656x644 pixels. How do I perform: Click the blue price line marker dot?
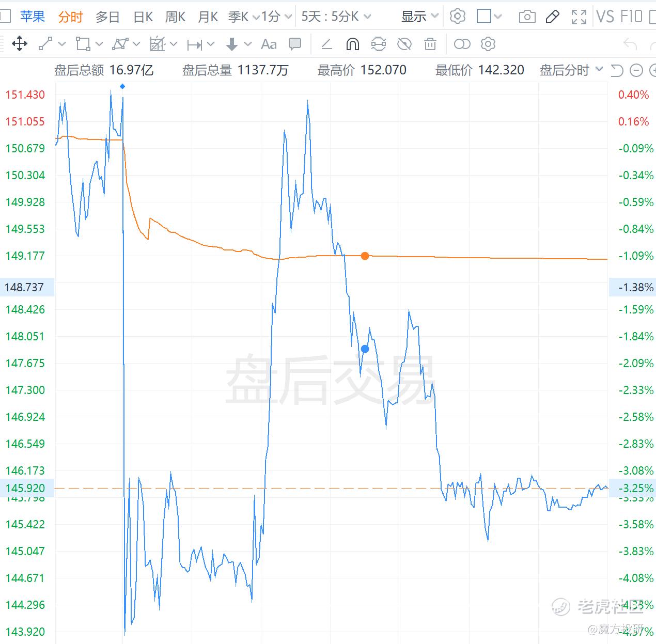[x=365, y=349]
